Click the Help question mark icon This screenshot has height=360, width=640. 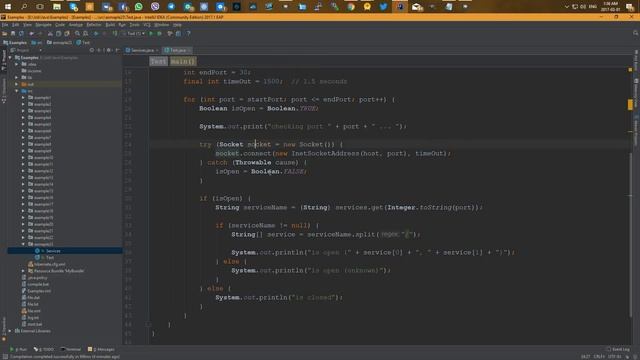point(188,33)
